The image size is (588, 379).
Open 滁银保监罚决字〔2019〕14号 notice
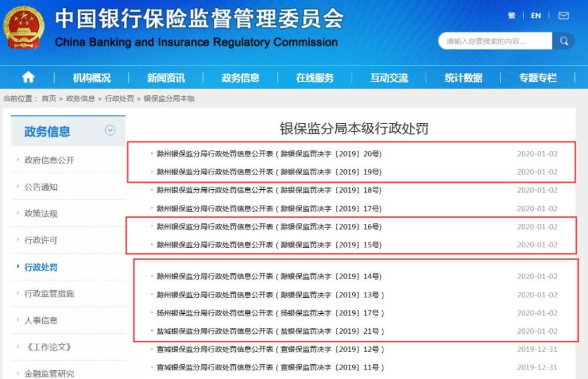(x=269, y=276)
